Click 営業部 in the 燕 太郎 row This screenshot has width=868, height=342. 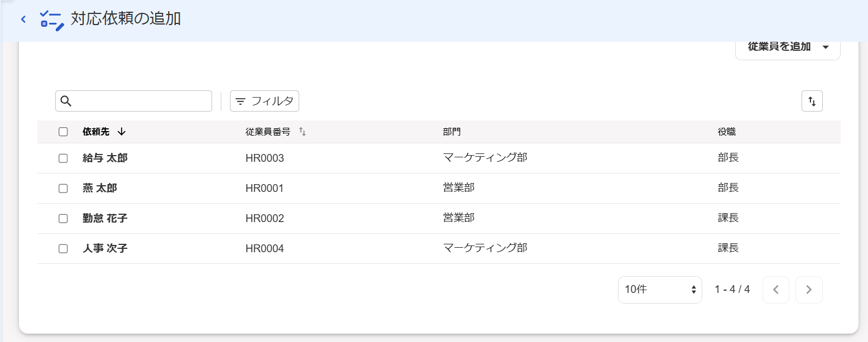459,187
